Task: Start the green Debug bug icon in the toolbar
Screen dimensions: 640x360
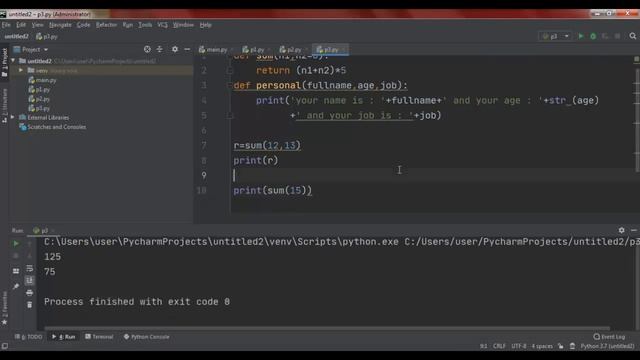Action: pyautogui.click(x=593, y=36)
